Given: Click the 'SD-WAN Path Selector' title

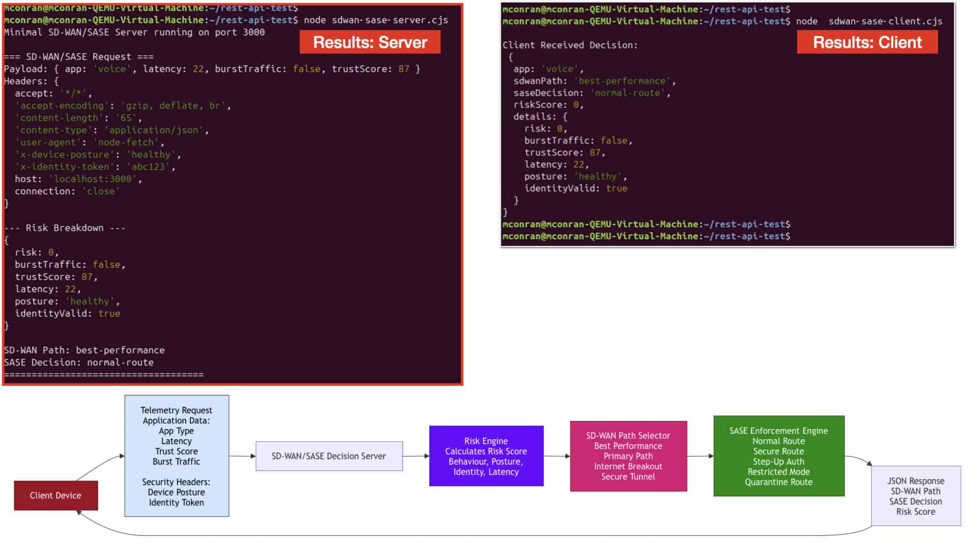Looking at the screenshot, I should pos(628,436).
